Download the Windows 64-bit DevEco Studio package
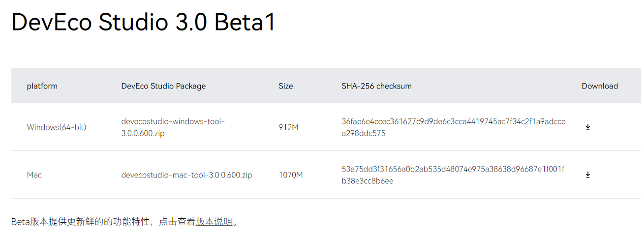This screenshot has width=644, height=232. [x=587, y=127]
